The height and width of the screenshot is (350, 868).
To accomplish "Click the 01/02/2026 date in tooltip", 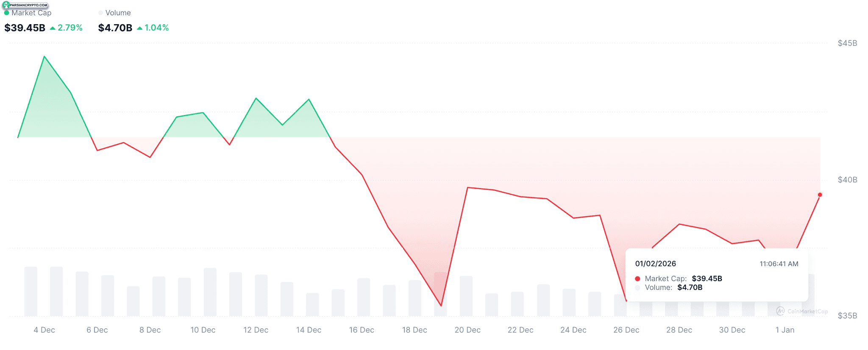I will pyautogui.click(x=655, y=264).
